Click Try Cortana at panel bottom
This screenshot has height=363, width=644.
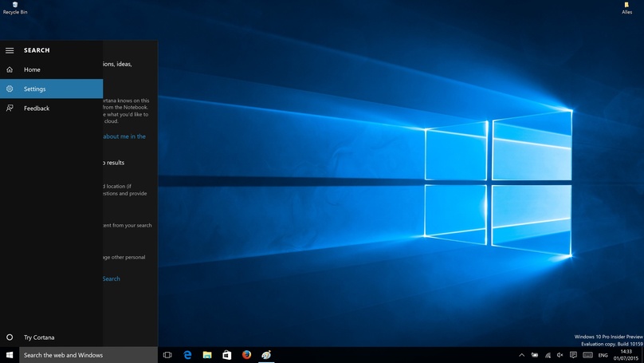tap(39, 337)
